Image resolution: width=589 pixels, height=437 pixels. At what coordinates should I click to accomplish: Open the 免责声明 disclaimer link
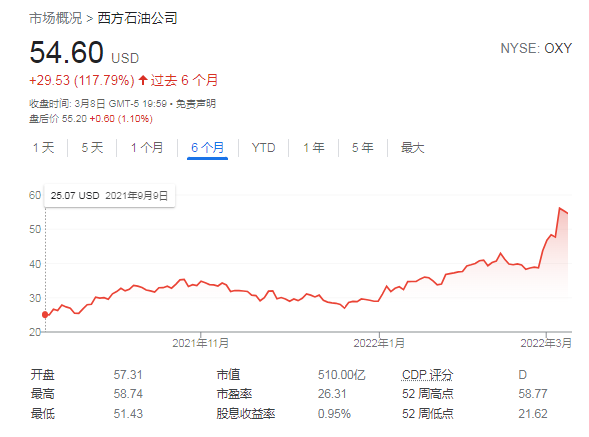[x=196, y=104]
